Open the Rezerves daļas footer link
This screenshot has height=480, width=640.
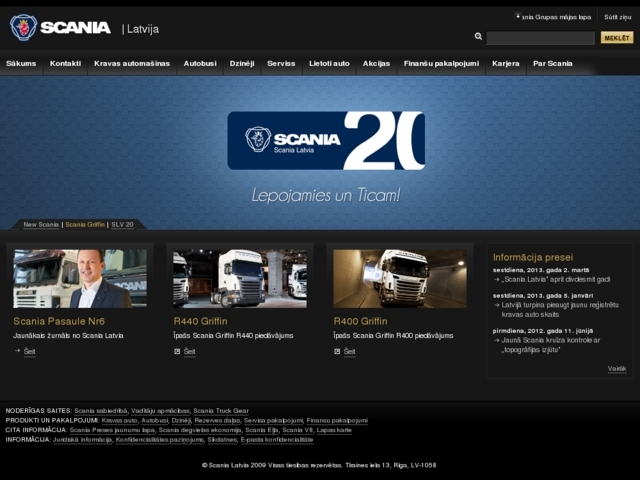[x=217, y=420]
